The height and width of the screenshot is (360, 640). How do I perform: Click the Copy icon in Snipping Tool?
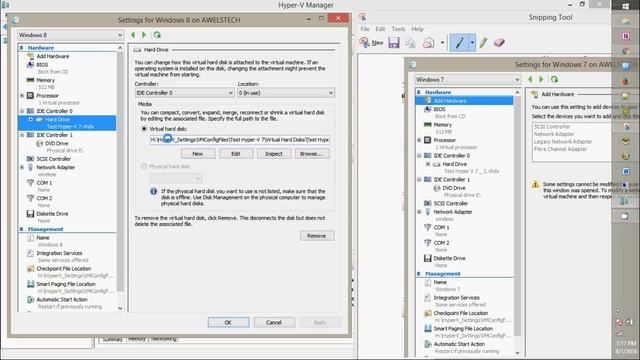pyautogui.click(x=410, y=42)
